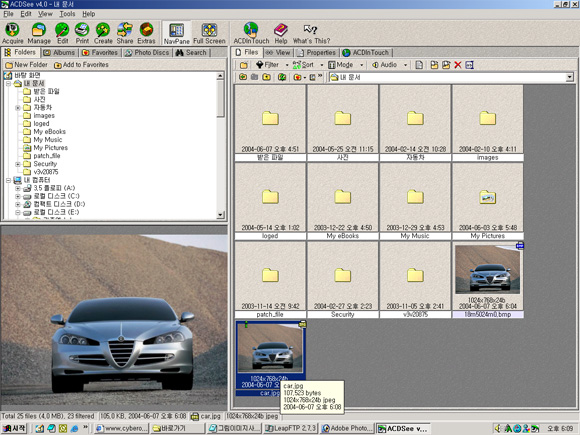580x435 pixels.
Task: Click the red X delete icon
Action: pos(458,65)
